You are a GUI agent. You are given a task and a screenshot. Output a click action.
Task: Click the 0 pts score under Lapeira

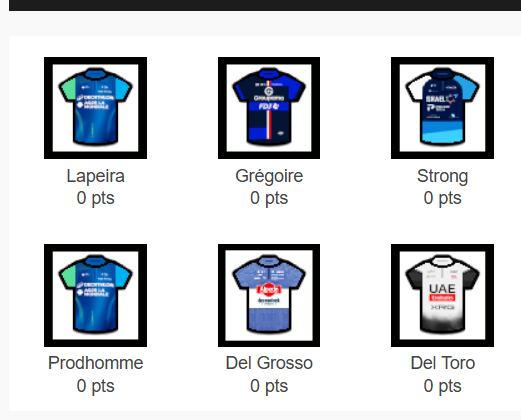click(95, 198)
